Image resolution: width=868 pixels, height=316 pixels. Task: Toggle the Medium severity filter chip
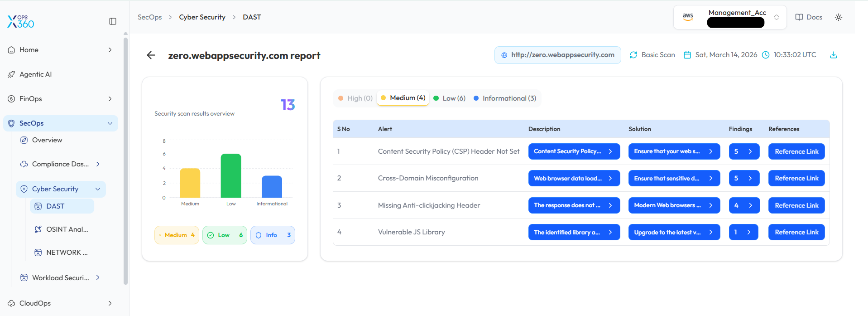(177, 235)
